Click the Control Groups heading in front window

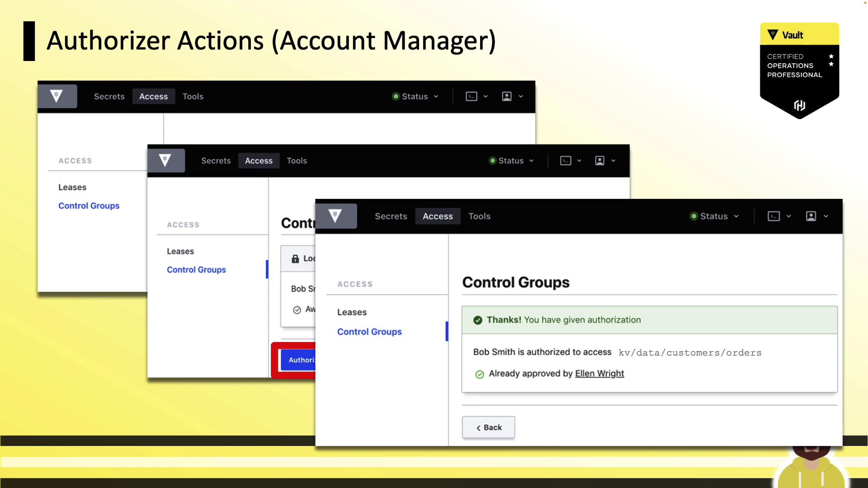[x=516, y=282]
